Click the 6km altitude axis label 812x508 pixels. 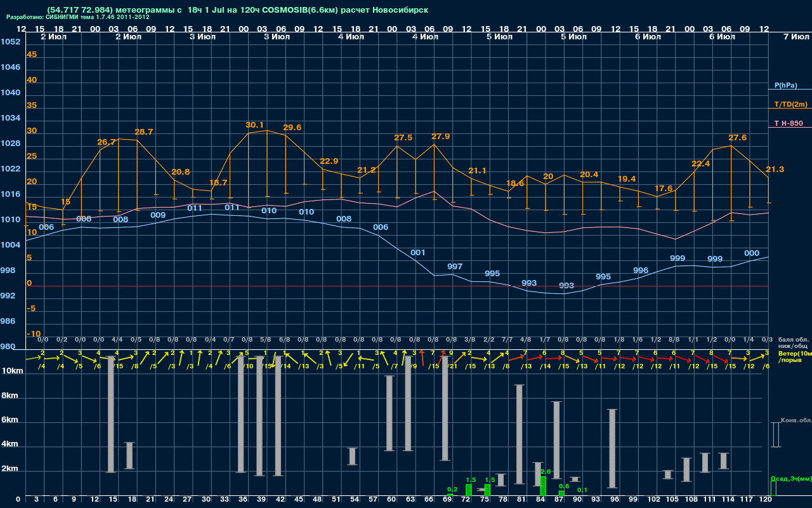(x=9, y=420)
